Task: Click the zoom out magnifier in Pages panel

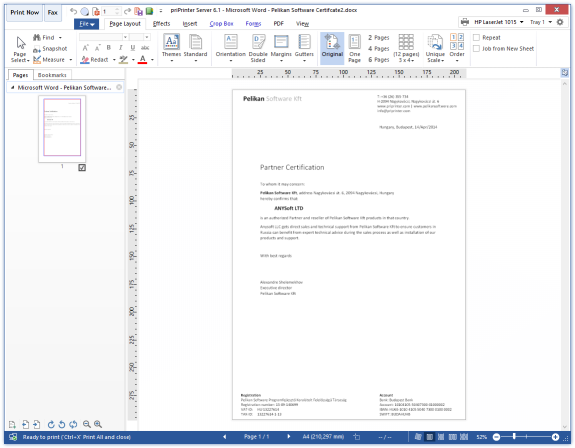Action: coord(87,425)
